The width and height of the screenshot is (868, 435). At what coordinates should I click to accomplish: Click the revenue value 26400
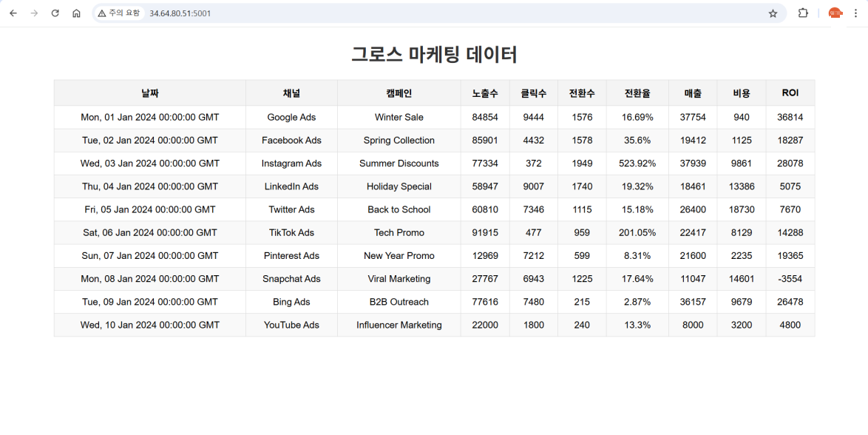click(x=693, y=209)
